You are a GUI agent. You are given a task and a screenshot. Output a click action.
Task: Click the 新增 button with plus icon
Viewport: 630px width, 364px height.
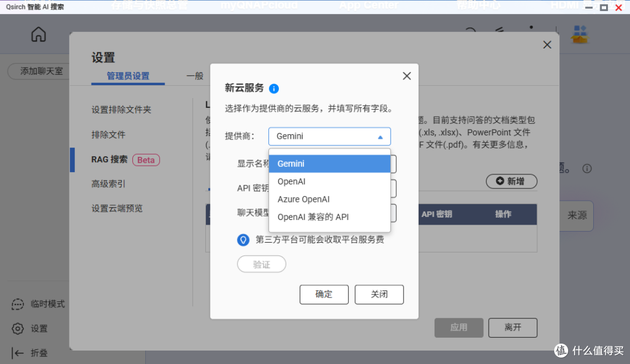512,181
